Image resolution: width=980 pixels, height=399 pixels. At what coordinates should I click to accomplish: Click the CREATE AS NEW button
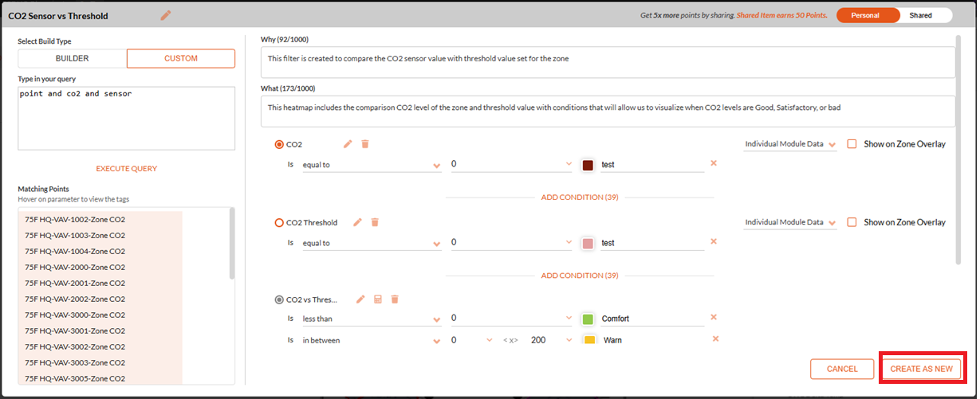(x=921, y=369)
